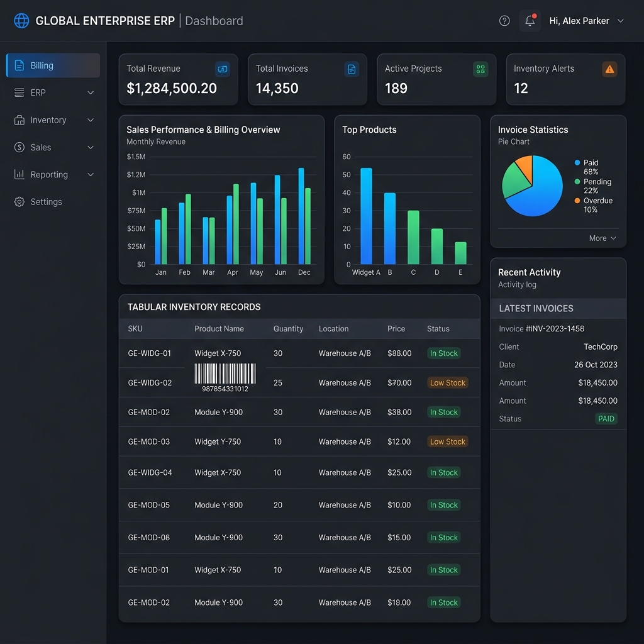Sort by the Product Name column header
Viewport: 644px width, 644px height.
(219, 328)
